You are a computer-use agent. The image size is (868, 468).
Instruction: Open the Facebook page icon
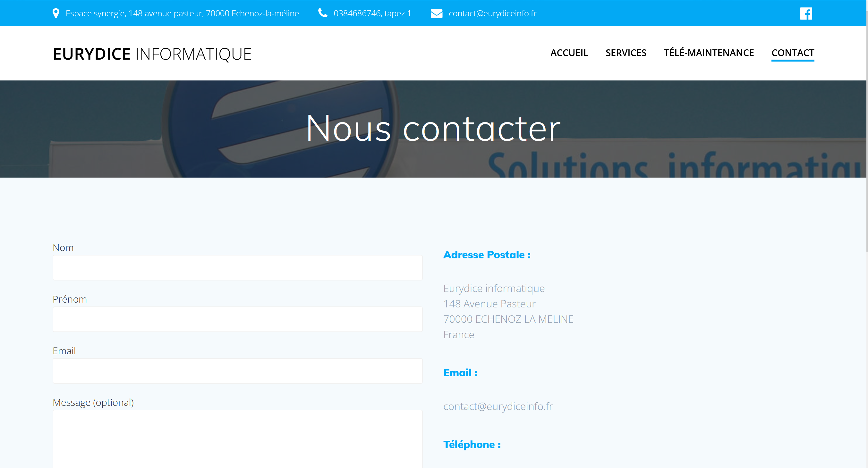[x=806, y=13]
